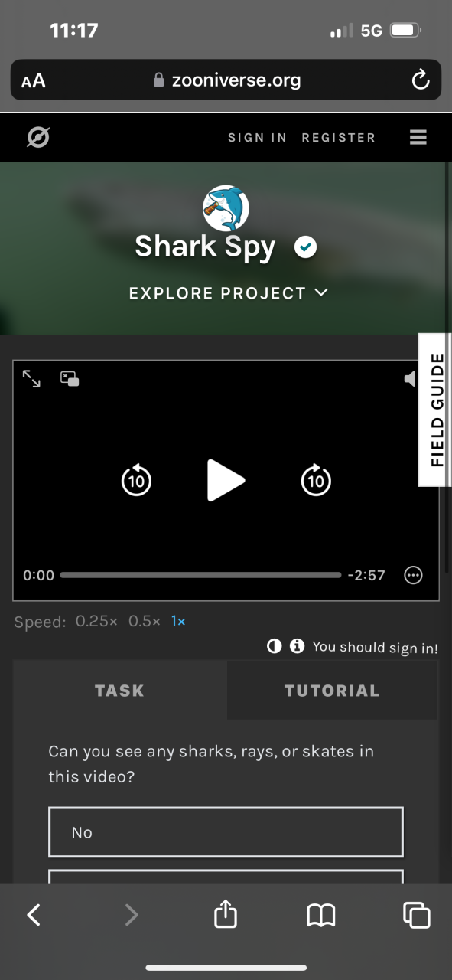
Task: Show info icon next to sign-in notice
Action: point(297,647)
